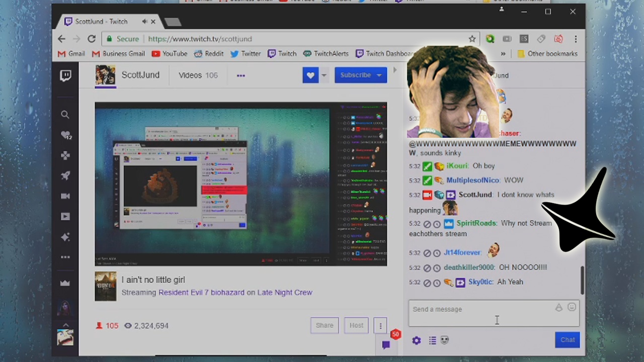Open the TwitchAlerts bookmark
Image resolution: width=644 pixels, height=362 pixels.
point(326,54)
